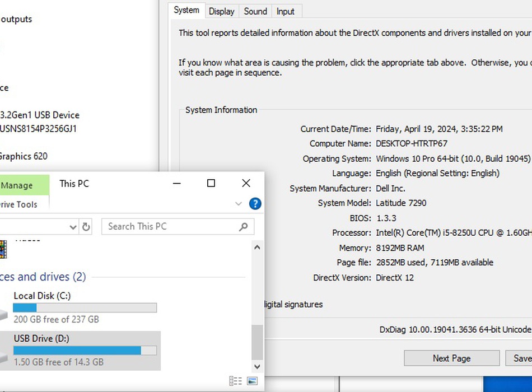Viewport: 532px width, 392px height.
Task: Close the This PC window
Action: (246, 183)
